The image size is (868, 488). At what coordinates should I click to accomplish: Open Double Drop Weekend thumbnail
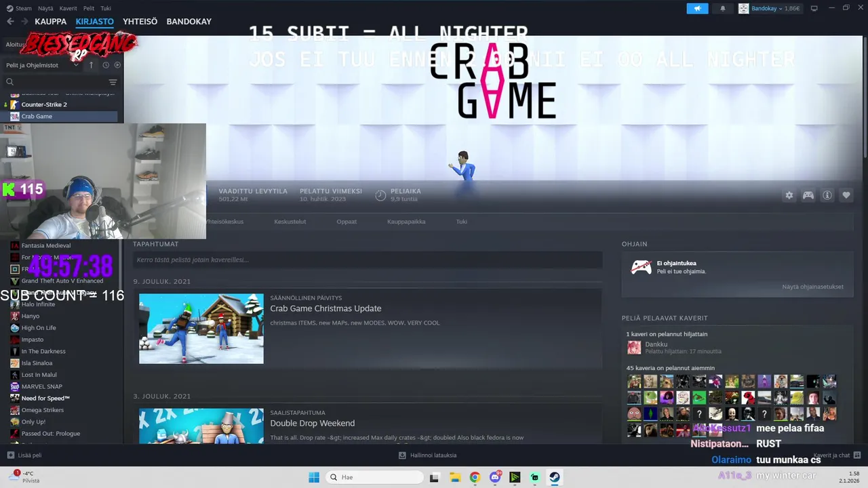[x=201, y=426]
